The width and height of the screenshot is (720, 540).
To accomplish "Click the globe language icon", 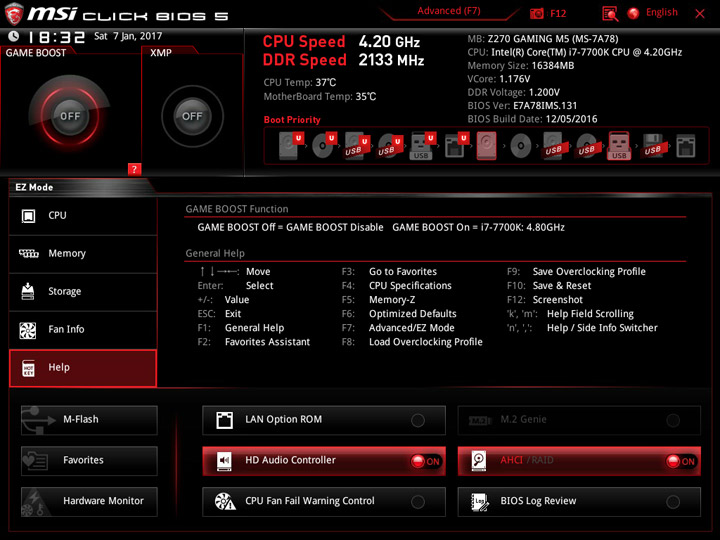I will (x=633, y=13).
